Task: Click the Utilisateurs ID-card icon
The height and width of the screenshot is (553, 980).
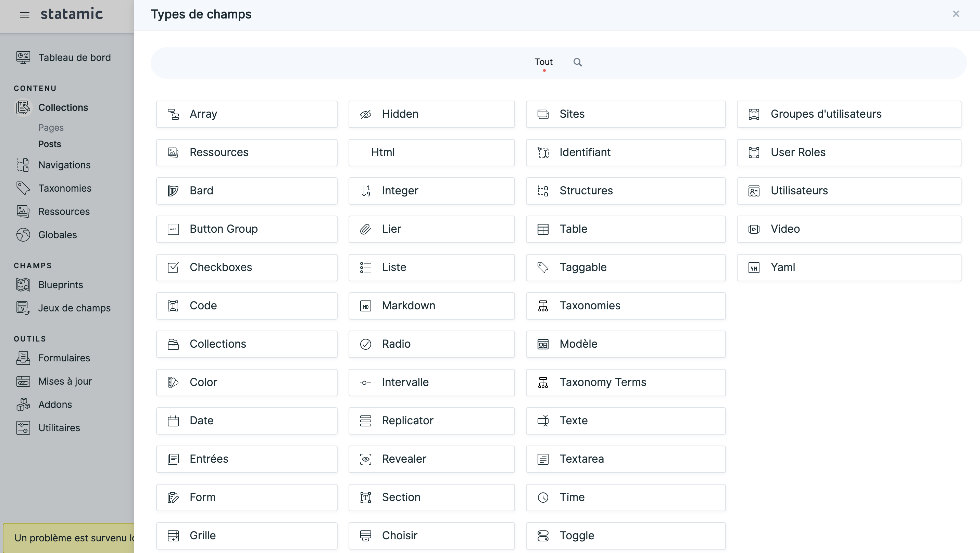Action: [x=754, y=191]
